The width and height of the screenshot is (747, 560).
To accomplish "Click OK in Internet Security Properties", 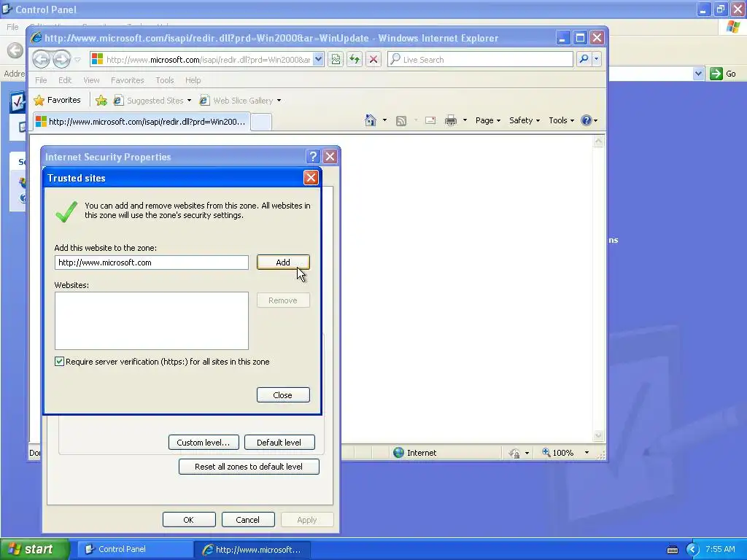I will click(x=189, y=519).
